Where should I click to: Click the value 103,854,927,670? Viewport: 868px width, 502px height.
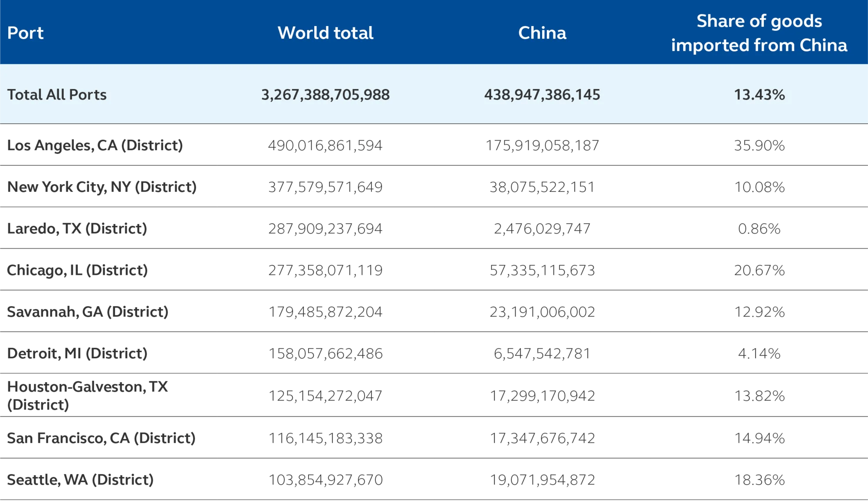coord(325,480)
